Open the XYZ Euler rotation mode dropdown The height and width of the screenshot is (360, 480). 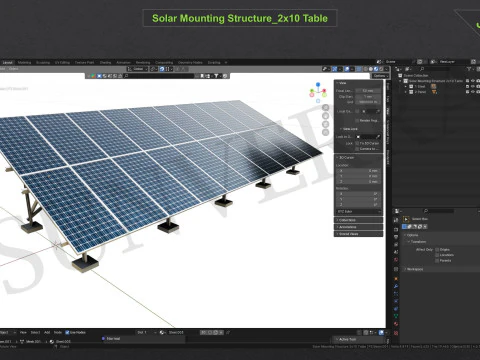coord(358,211)
